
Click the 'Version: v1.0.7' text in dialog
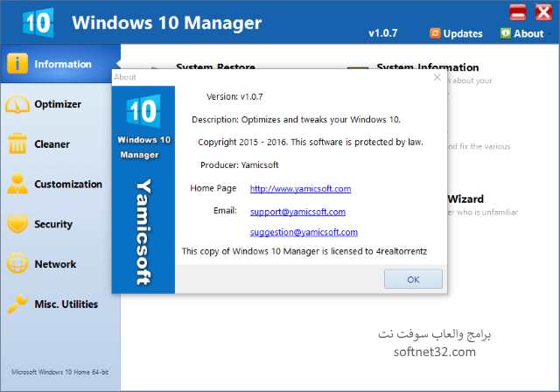234,96
